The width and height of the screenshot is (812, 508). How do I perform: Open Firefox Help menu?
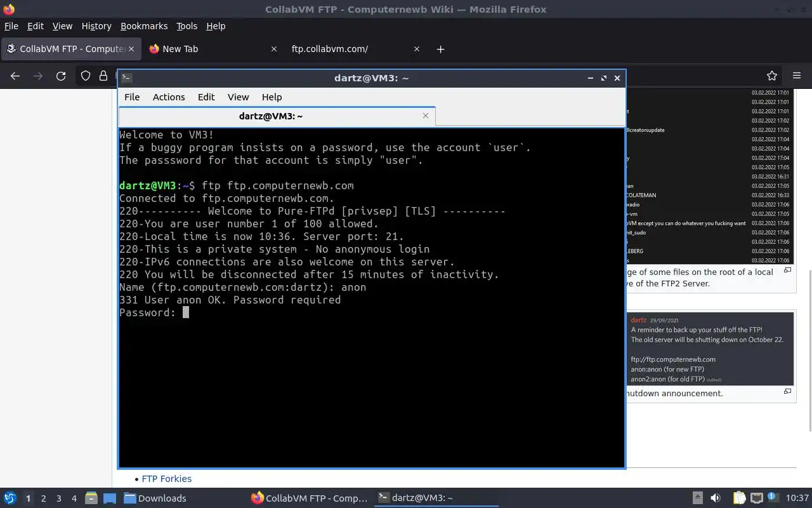click(216, 26)
